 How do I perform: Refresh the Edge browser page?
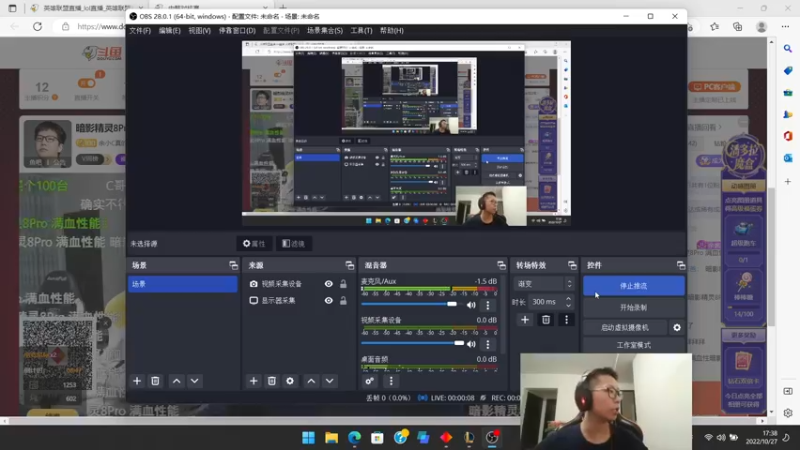click(x=37, y=27)
